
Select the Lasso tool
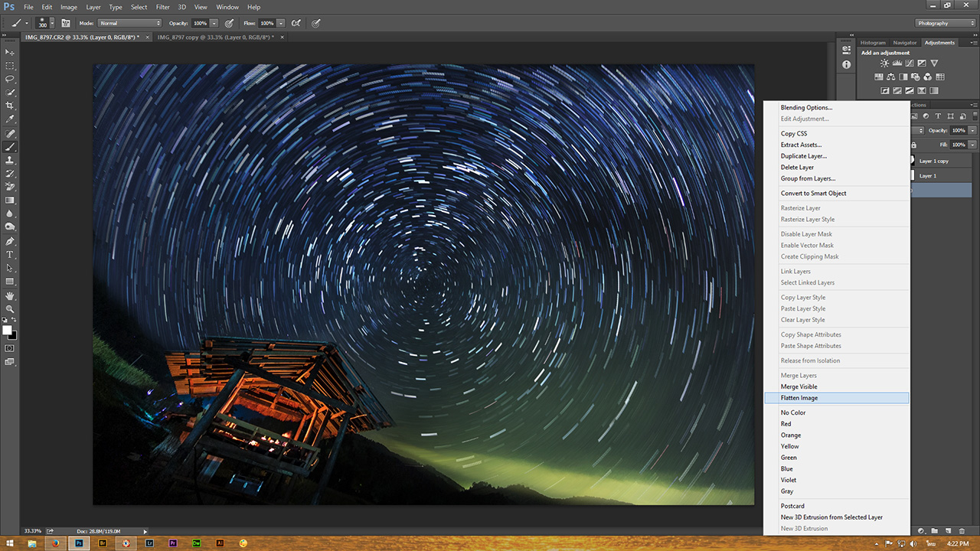point(10,79)
